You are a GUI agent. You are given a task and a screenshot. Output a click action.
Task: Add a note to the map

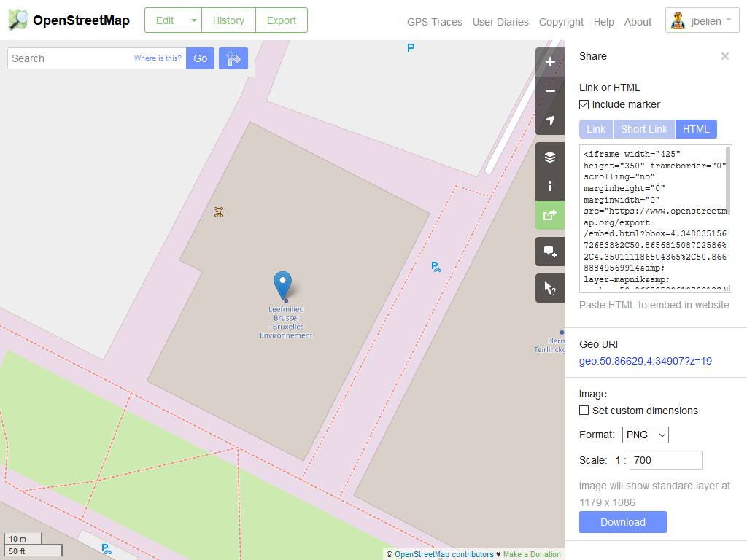pos(550,252)
